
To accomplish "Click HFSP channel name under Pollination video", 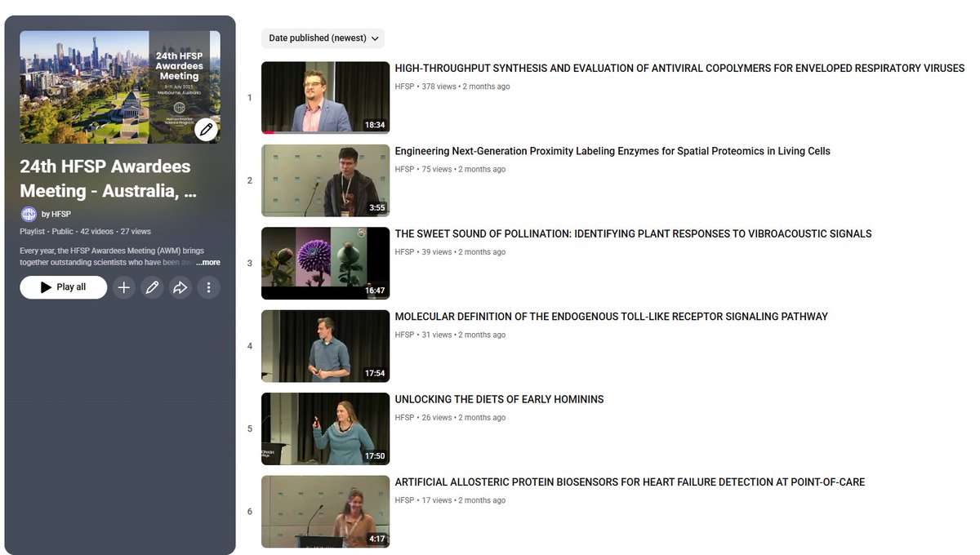I will pyautogui.click(x=404, y=252).
